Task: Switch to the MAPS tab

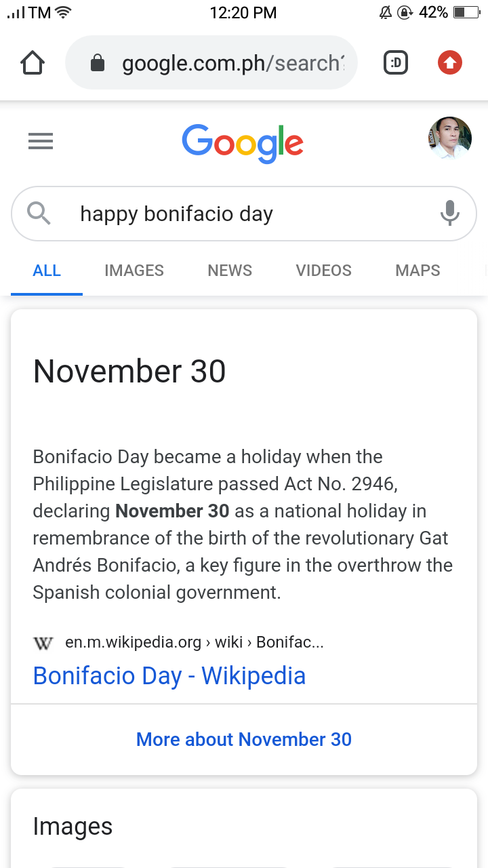Action: pyautogui.click(x=418, y=271)
